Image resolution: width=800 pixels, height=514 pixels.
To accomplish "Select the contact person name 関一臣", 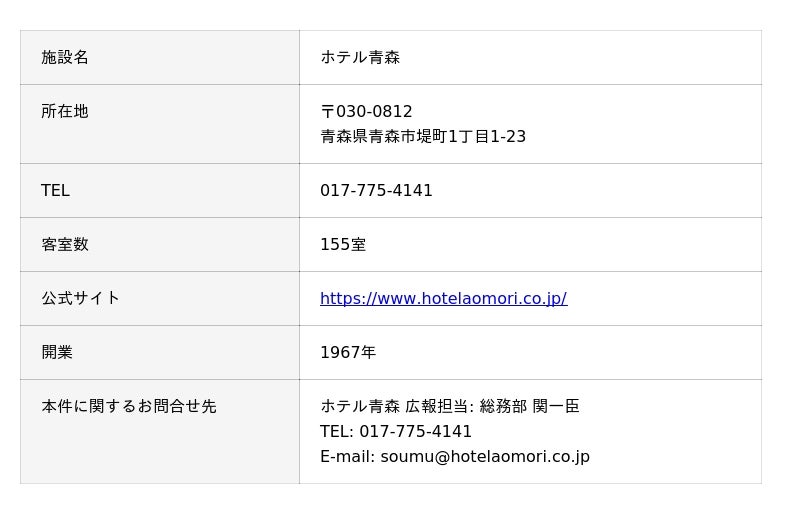I will (556, 406).
